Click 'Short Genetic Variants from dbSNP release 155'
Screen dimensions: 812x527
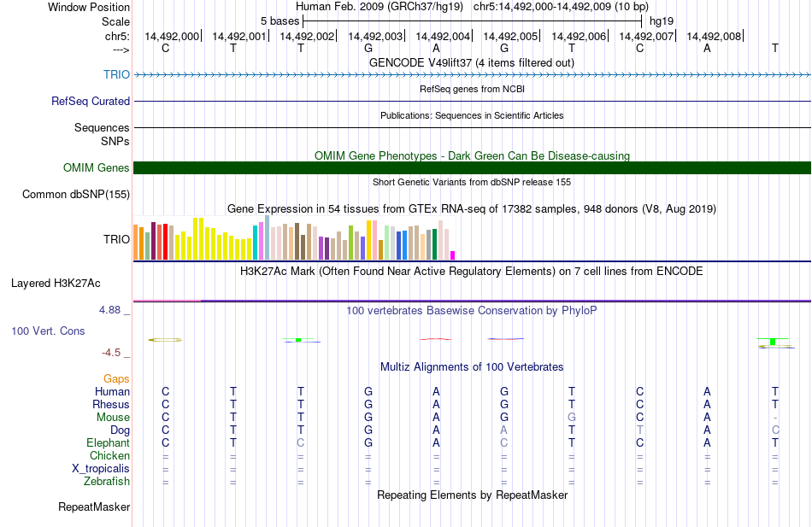pos(472,182)
